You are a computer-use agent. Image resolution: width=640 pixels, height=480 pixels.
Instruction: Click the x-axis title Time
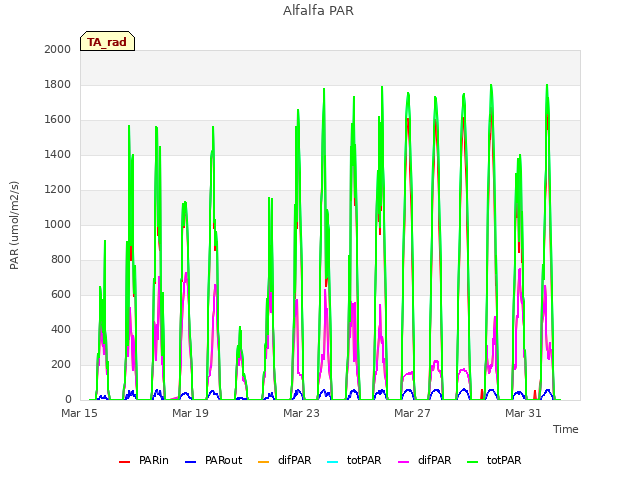pos(566,429)
